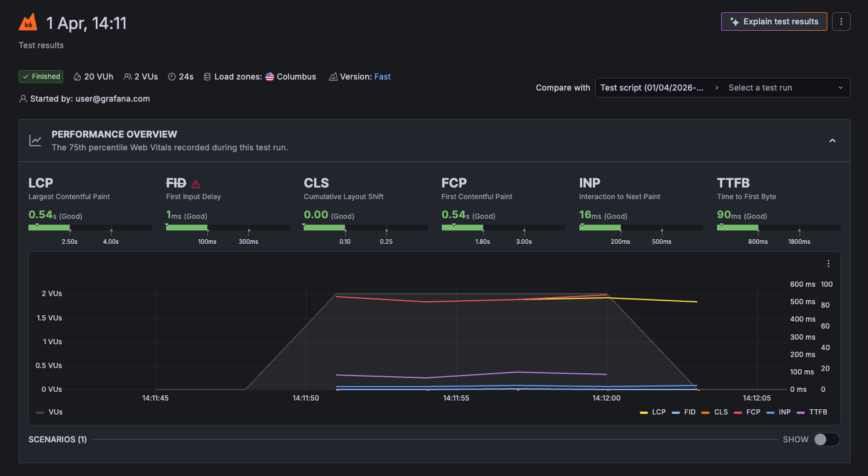Click the 1ms FID value

click(174, 215)
